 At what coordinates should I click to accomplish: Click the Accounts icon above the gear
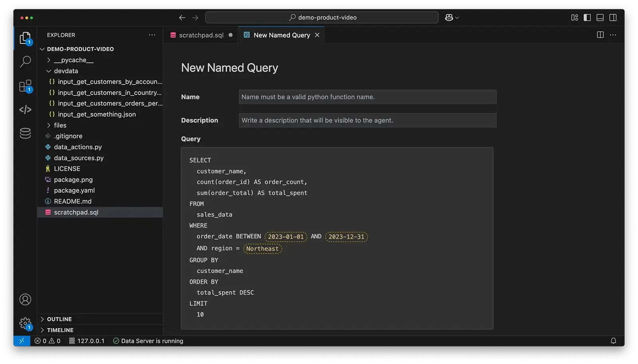25,299
